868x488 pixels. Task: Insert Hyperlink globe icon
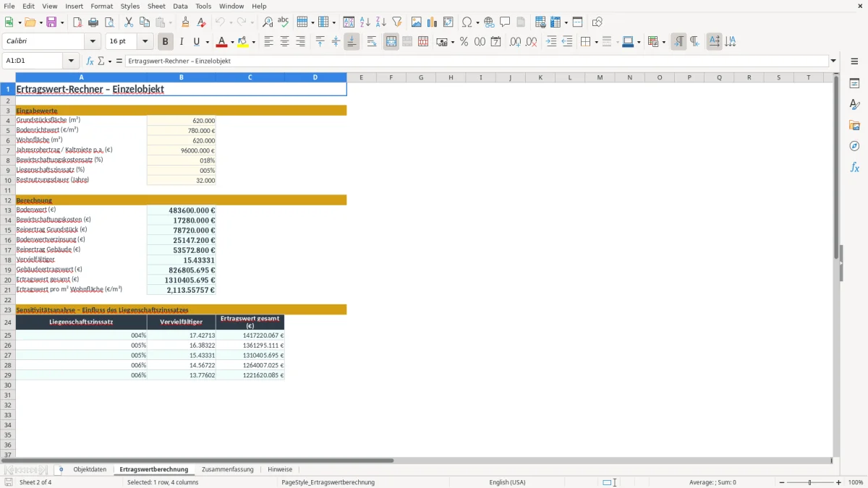point(489,22)
